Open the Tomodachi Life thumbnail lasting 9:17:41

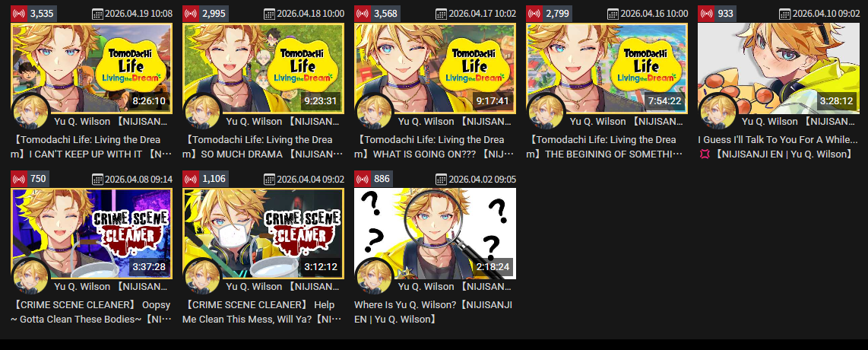point(435,68)
